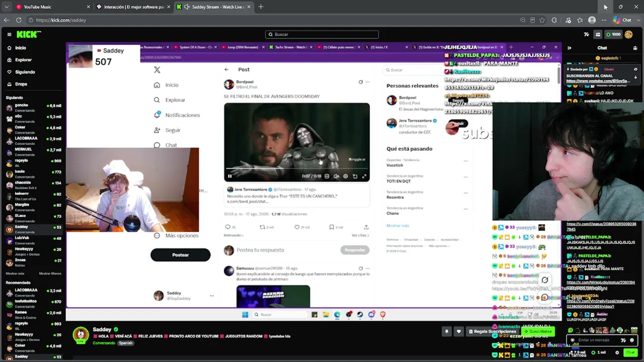Like the Bordpool post with heart
Screen dimensions: 644x362
pyautogui.click(x=297, y=227)
